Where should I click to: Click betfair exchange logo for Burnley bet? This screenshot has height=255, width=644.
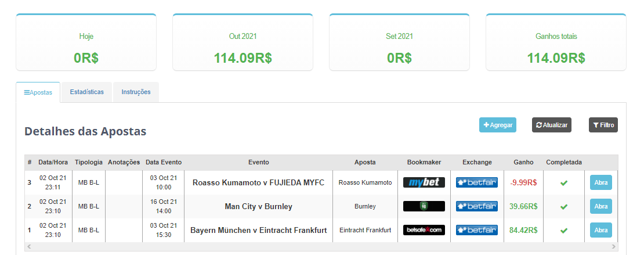[476, 206]
